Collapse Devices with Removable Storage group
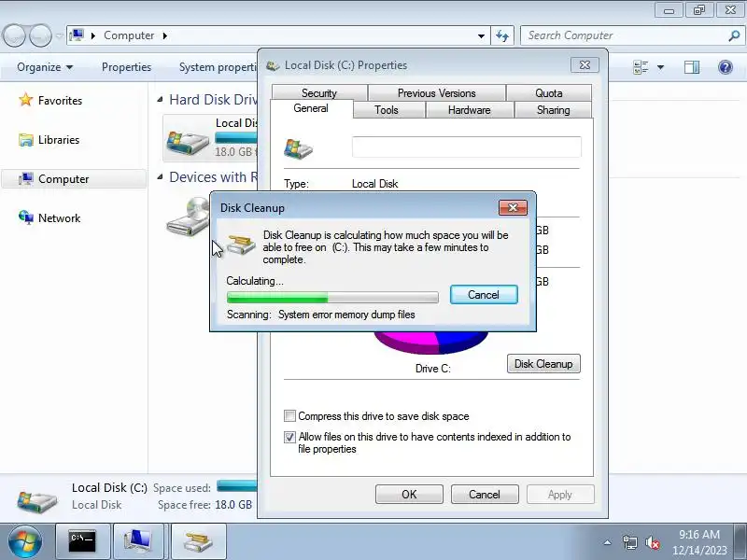This screenshot has height=560, width=747. (160, 177)
